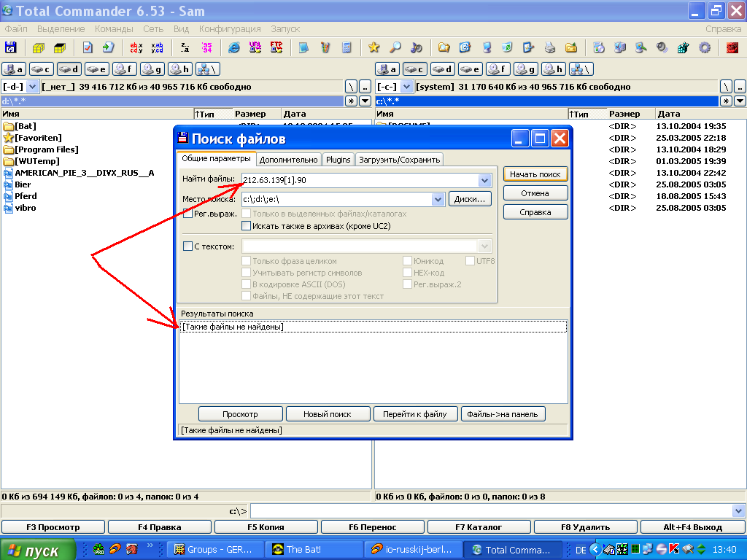747x560 pixels.
Task: Open the Windows пуск start button
Action: pyautogui.click(x=38, y=550)
